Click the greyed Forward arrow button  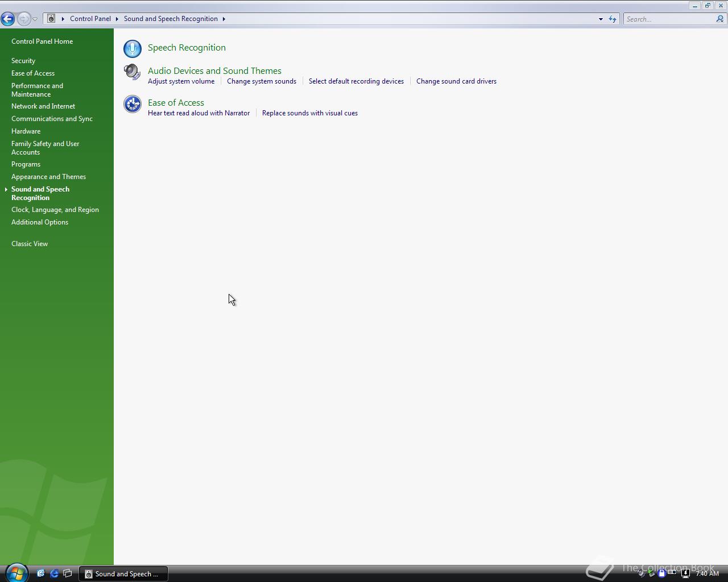[24, 19]
